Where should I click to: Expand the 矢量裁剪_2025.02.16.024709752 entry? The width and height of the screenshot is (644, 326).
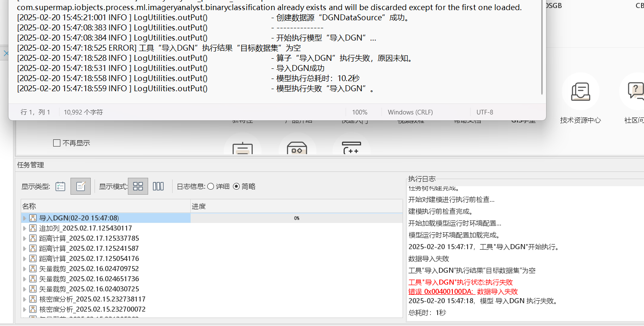coord(24,268)
